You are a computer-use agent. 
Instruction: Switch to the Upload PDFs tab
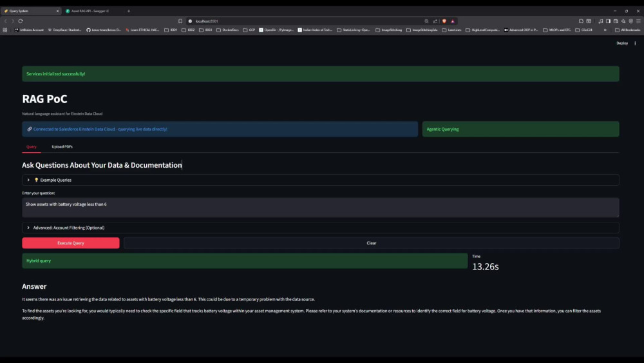pyautogui.click(x=62, y=147)
